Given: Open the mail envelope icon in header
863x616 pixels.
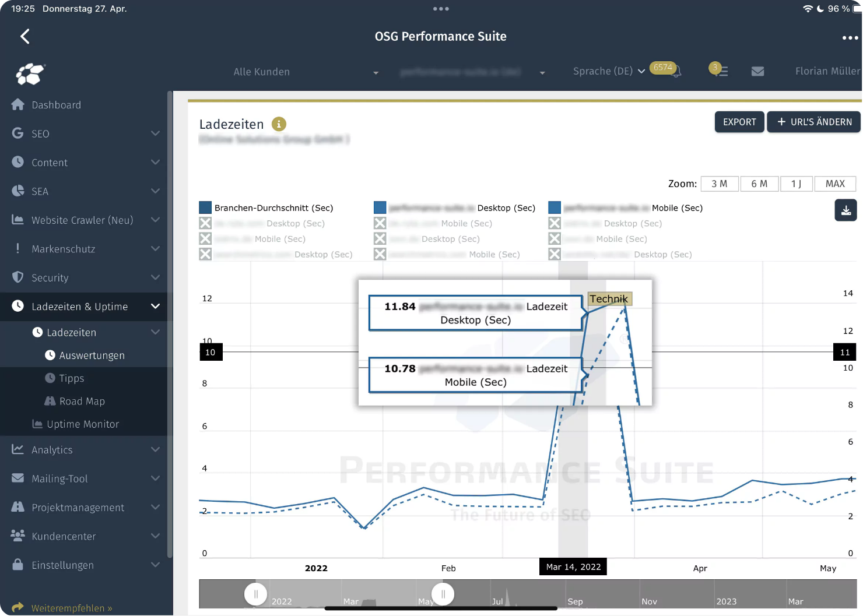Looking at the screenshot, I should click(x=757, y=71).
